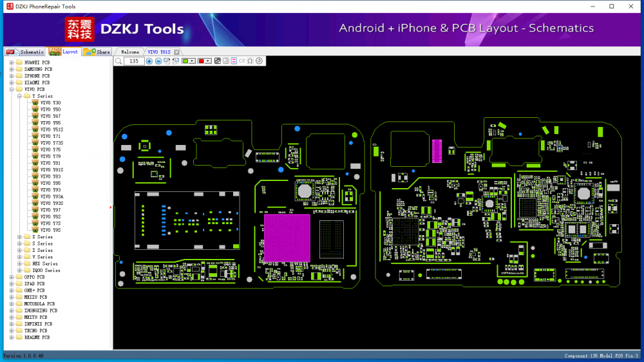Switch to the Welcome document tab
This screenshot has width=644, height=362.
click(x=130, y=52)
